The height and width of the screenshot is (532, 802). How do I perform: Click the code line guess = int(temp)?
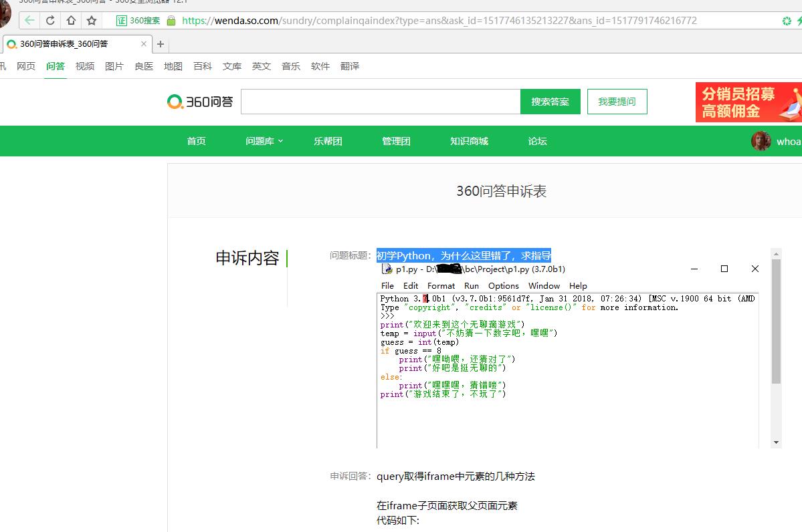[x=419, y=342]
